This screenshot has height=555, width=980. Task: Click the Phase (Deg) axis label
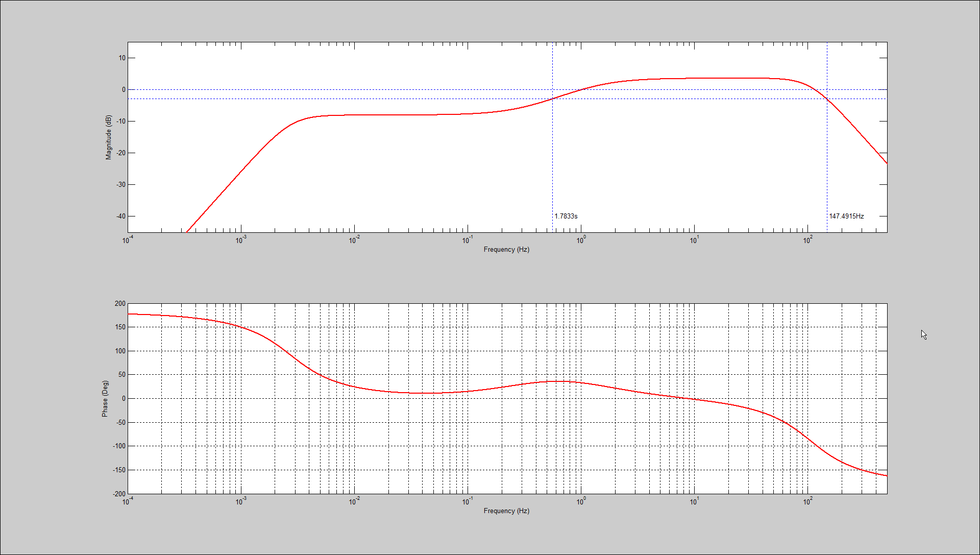point(105,399)
